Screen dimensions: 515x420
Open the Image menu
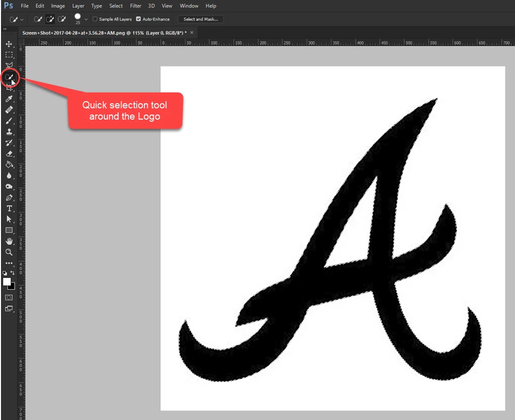pyautogui.click(x=58, y=6)
